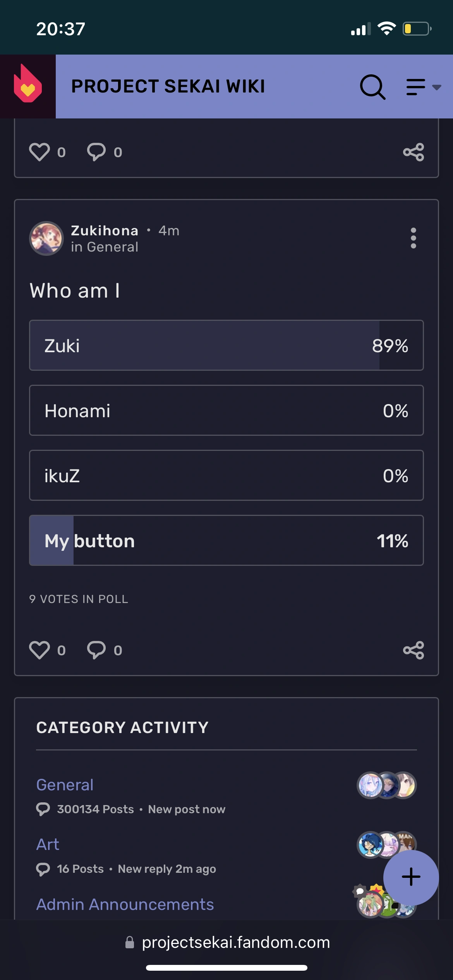Open the Fandom flame logo
The image size is (453, 980).
tap(27, 86)
